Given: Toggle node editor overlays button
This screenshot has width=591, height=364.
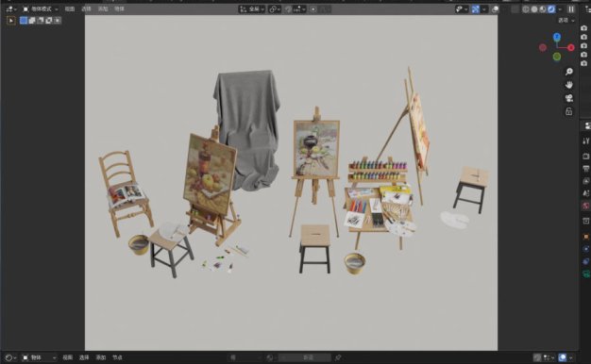Looking at the screenshot, I should (563, 357).
